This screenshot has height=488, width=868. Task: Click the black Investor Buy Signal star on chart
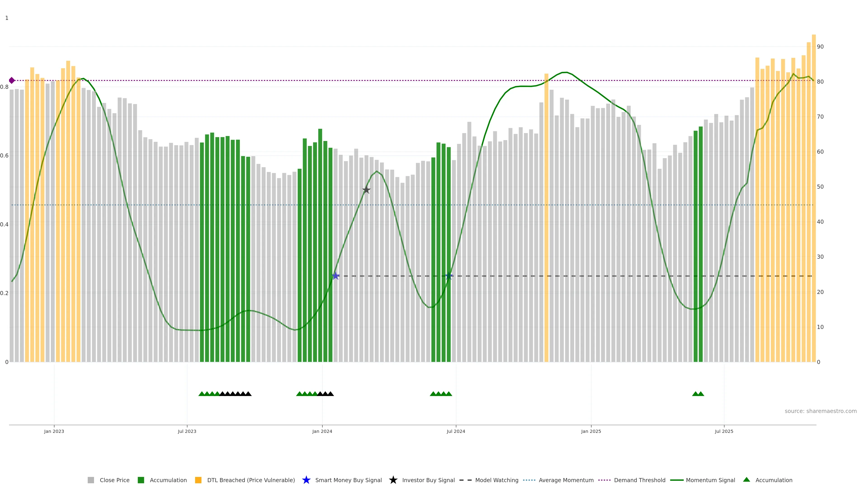tap(366, 190)
